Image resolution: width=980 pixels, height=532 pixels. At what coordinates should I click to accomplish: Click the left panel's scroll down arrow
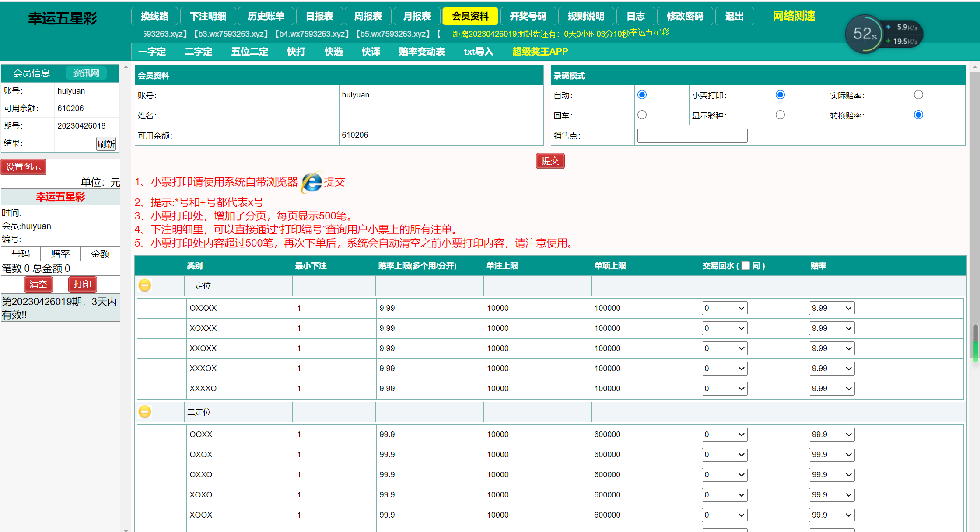(126, 530)
